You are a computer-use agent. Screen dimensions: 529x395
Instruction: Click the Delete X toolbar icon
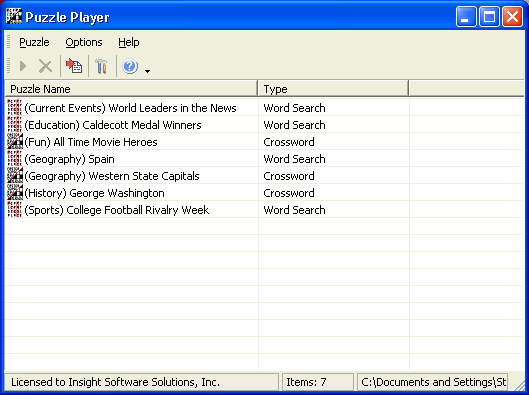pyautogui.click(x=45, y=66)
